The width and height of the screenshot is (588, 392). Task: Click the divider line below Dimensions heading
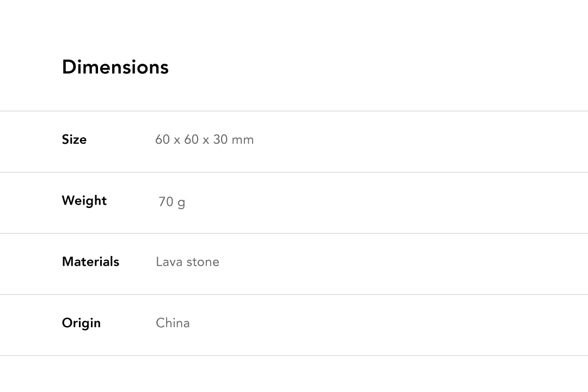click(x=294, y=111)
